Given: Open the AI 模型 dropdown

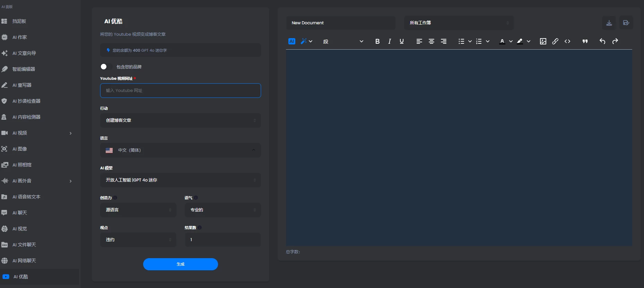Looking at the screenshot, I should [180, 180].
